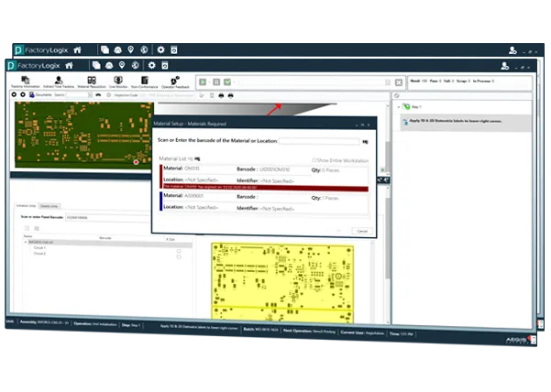
Task: Click Documents icon in viewer toolbar
Action: (x=32, y=94)
